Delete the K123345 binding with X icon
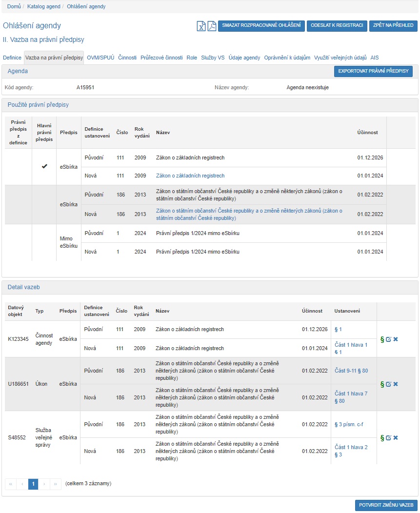Viewport: 420px width, 513px height. [396, 339]
